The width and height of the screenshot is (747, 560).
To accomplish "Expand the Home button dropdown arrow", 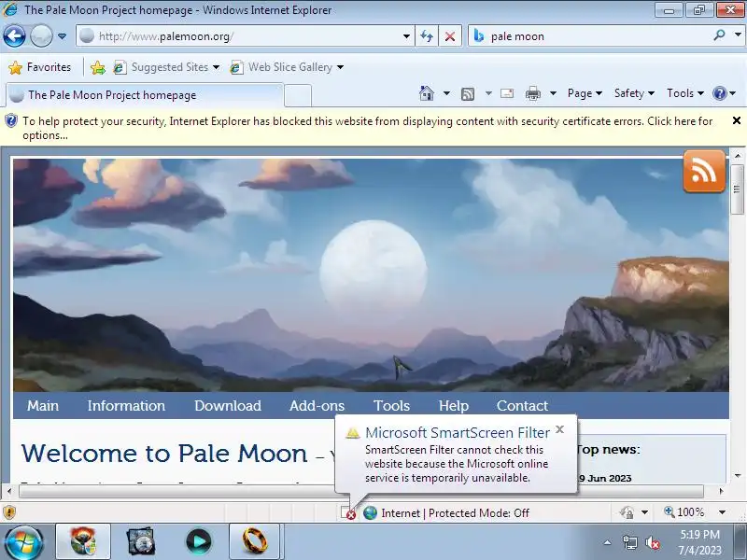I will [446, 93].
